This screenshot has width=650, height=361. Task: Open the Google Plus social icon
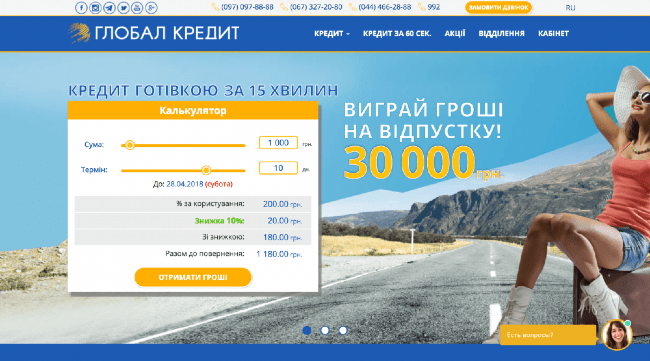point(151,7)
